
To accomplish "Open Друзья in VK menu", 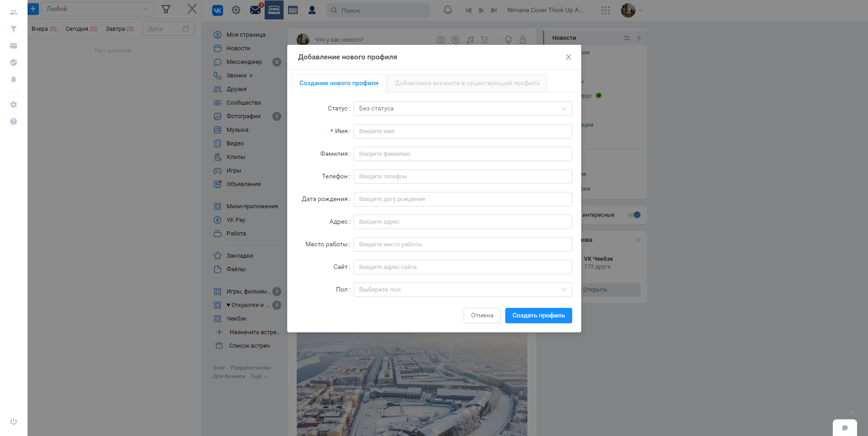I will pos(237,89).
